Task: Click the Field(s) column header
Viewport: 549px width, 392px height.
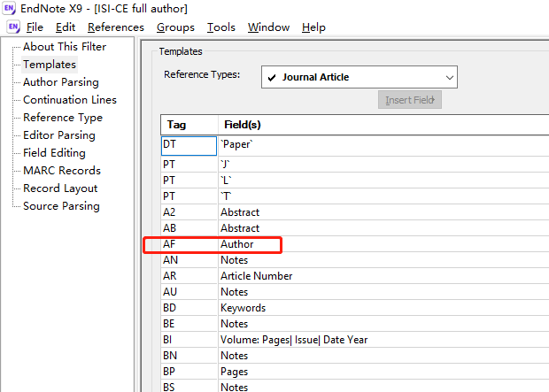Action: (383, 125)
